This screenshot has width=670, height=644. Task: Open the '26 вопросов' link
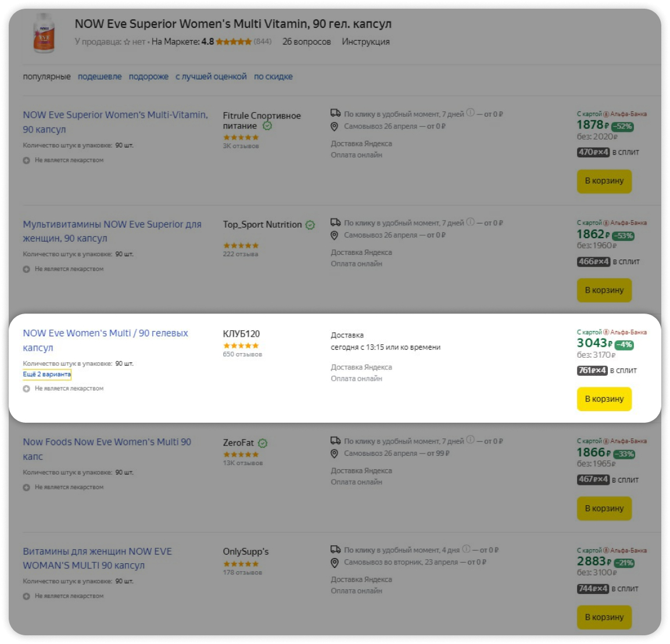(x=306, y=42)
